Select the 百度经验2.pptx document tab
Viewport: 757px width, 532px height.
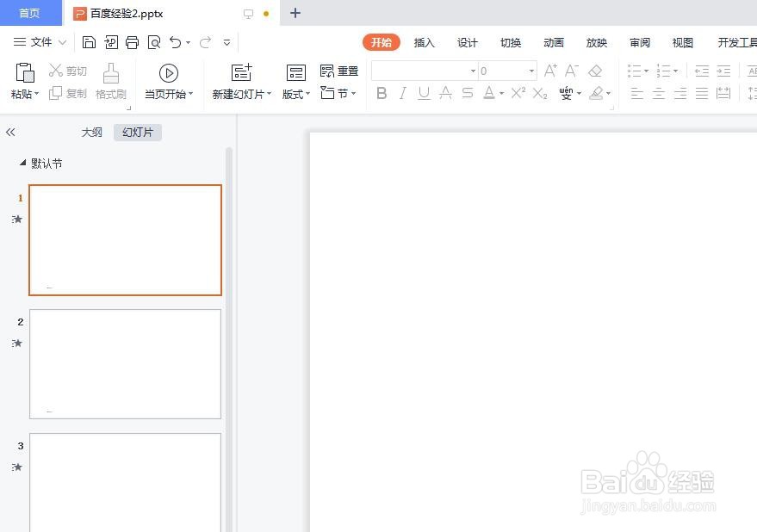pos(171,14)
